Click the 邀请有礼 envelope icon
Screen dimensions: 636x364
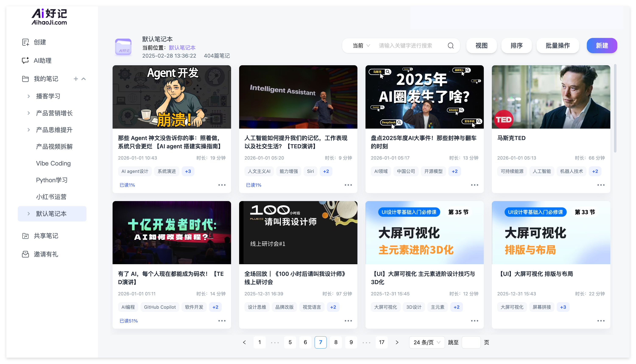[x=25, y=254]
